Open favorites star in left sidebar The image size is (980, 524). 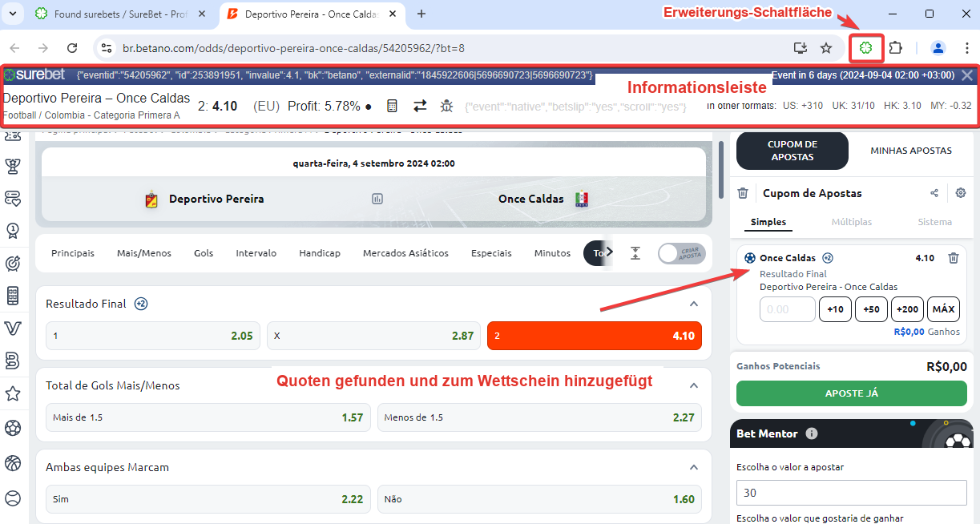(x=12, y=393)
